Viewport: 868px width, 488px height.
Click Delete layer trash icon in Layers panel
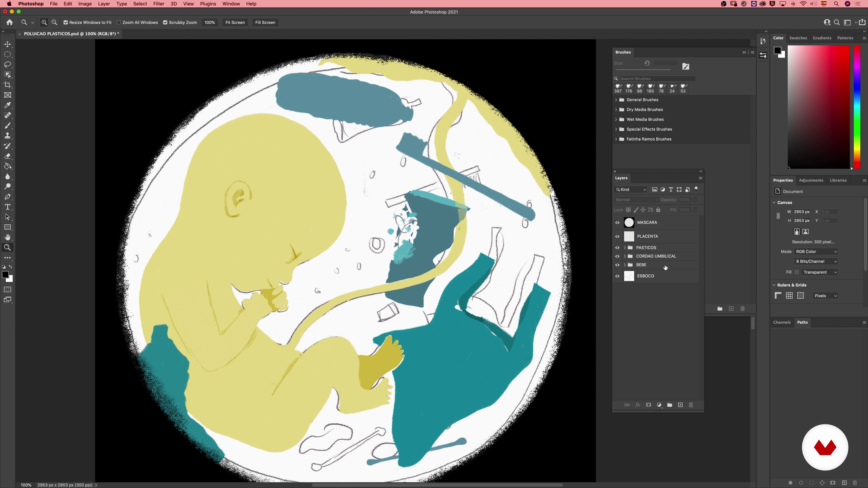tap(691, 405)
